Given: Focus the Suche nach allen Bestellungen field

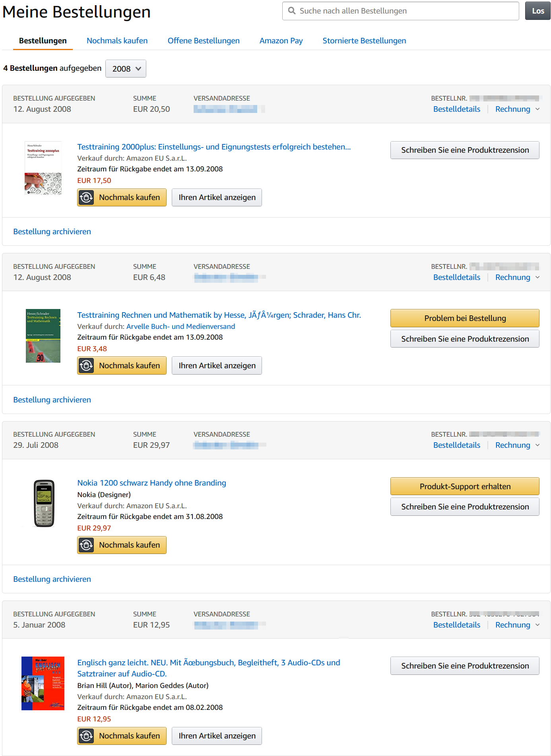Looking at the screenshot, I should [400, 11].
